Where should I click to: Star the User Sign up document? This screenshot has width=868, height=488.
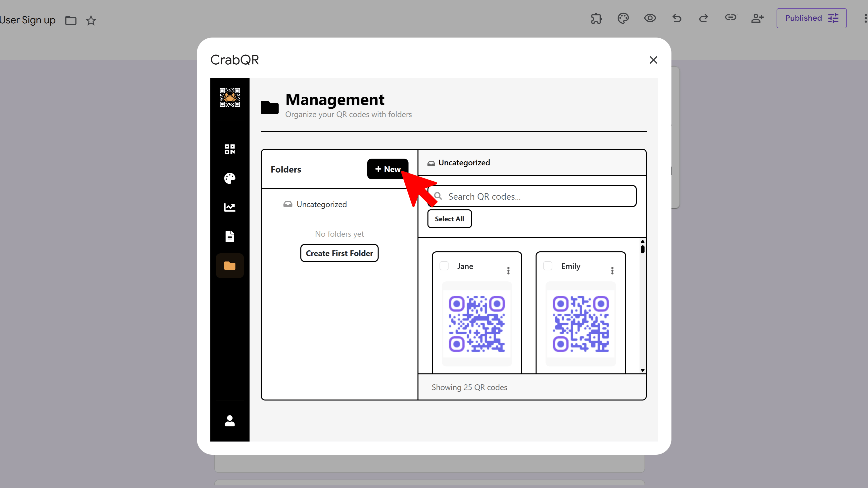[91, 21]
